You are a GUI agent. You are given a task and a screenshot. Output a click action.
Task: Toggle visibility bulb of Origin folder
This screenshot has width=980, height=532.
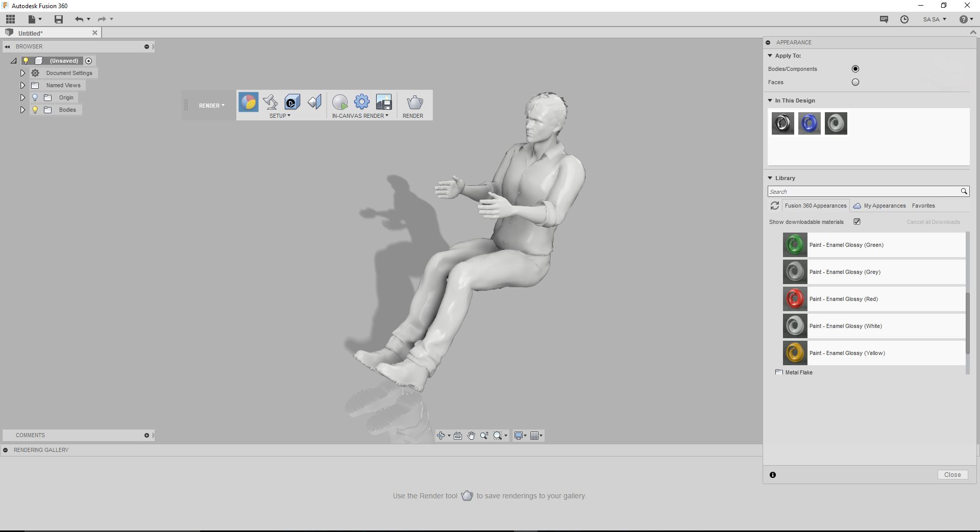(35, 97)
